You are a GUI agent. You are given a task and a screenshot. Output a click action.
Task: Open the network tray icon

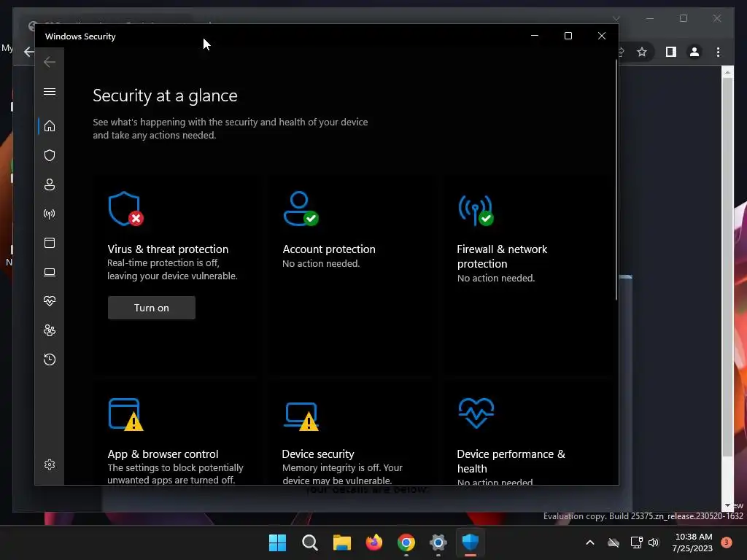636,542
